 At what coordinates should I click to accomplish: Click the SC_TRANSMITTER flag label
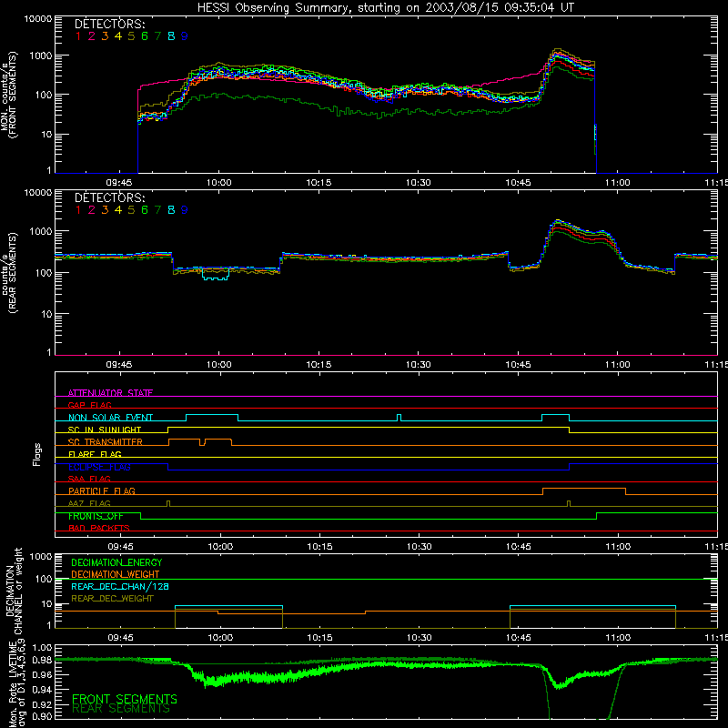[x=106, y=442]
